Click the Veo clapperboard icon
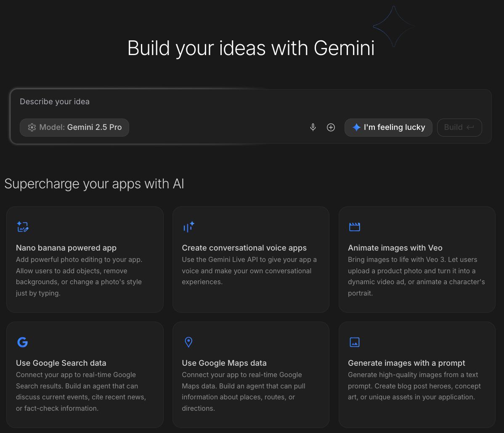 (x=355, y=227)
